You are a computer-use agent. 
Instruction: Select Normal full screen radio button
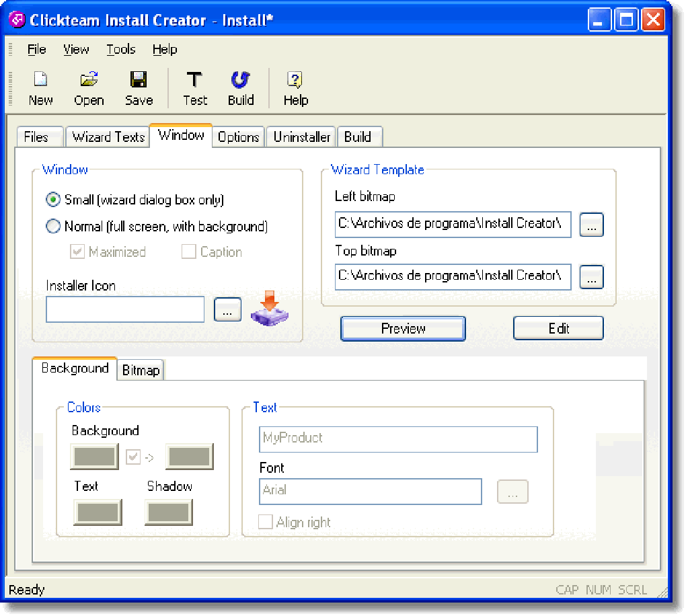pos(53,226)
